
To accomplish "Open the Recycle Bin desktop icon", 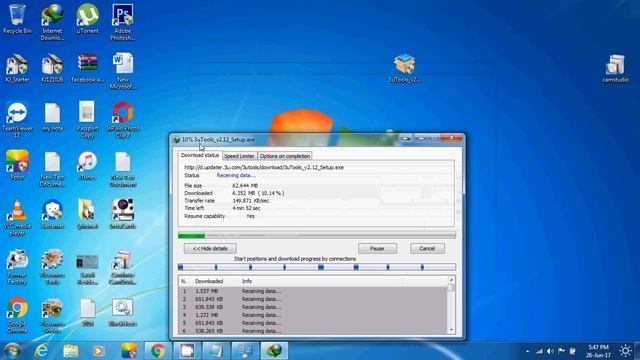I will pos(17,19).
